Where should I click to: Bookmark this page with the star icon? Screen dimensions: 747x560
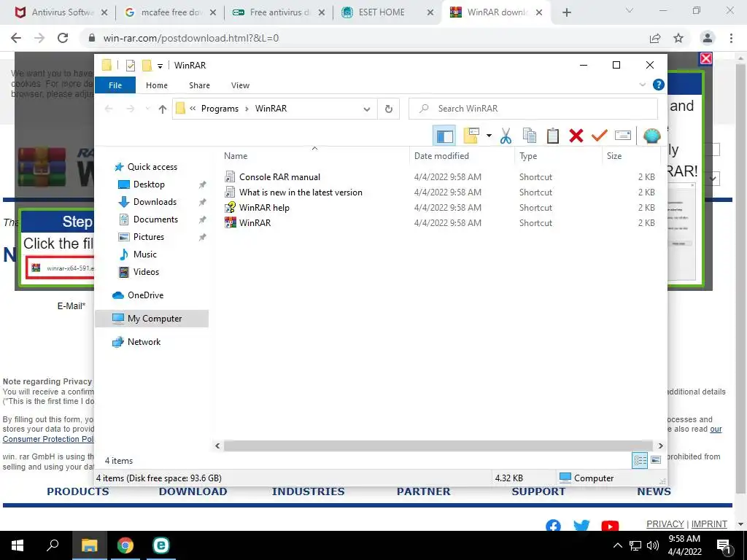coord(678,38)
